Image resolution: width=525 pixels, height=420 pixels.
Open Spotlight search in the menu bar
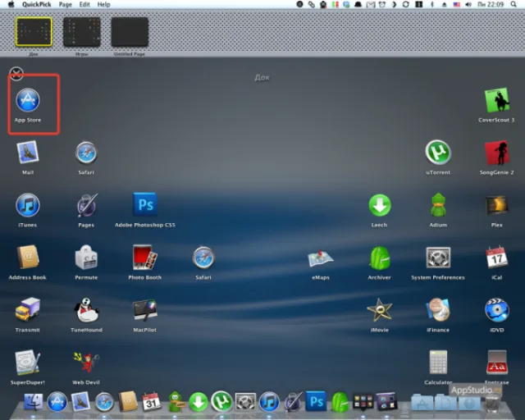[514, 4]
